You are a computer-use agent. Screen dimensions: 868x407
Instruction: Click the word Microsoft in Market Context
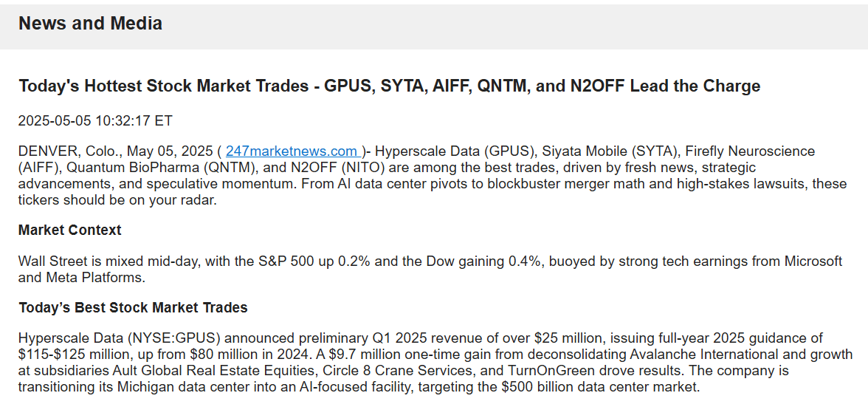pos(812,261)
